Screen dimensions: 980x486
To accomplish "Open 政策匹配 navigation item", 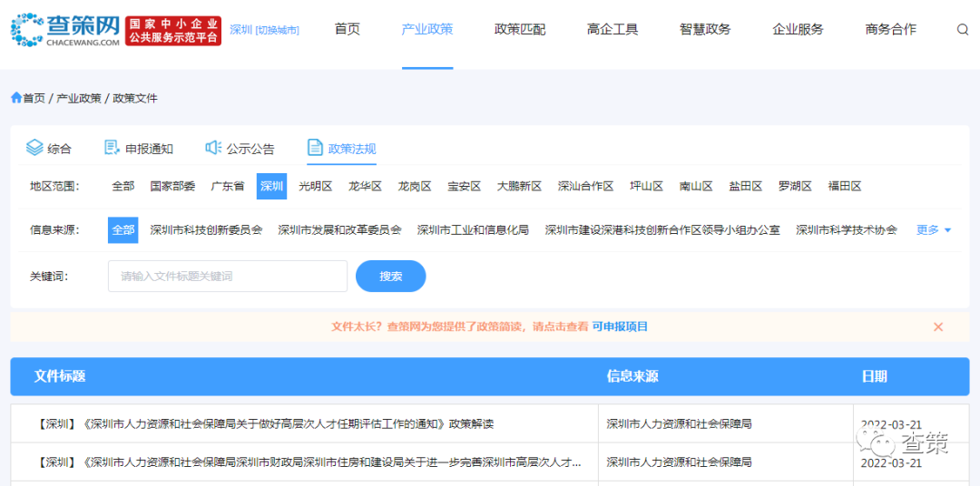I will click(x=520, y=29).
